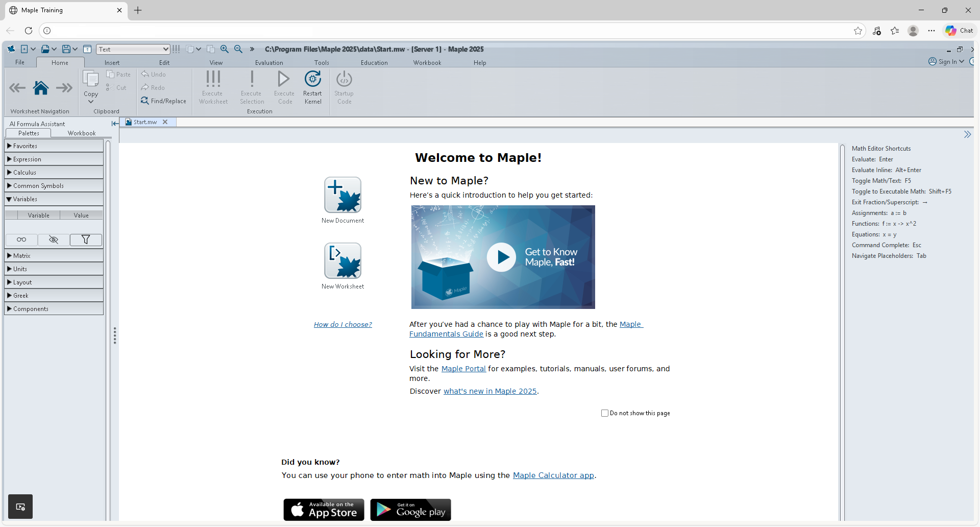
Task: Click the Forward arrow in Worksheet Navigation
Action: coord(64,88)
